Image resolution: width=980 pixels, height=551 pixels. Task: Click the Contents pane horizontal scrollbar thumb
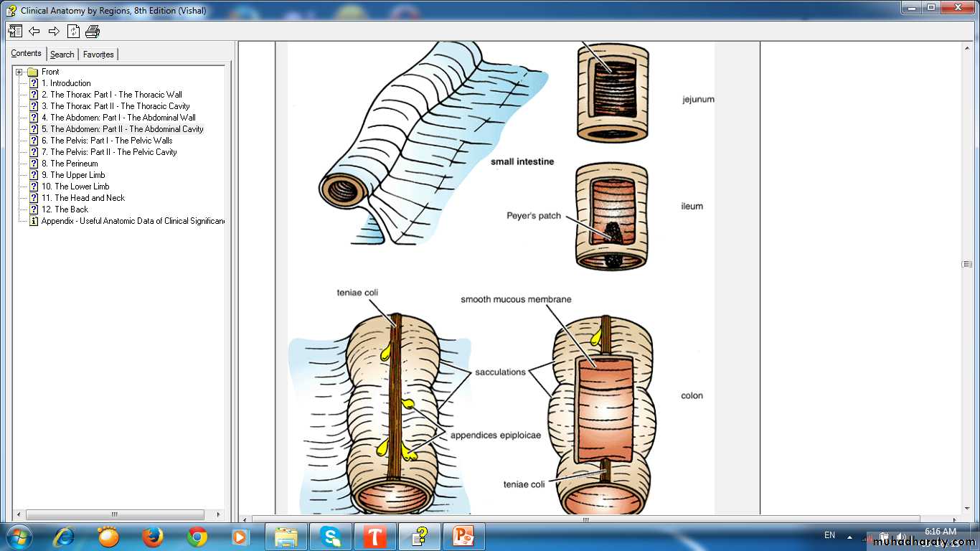(x=115, y=514)
